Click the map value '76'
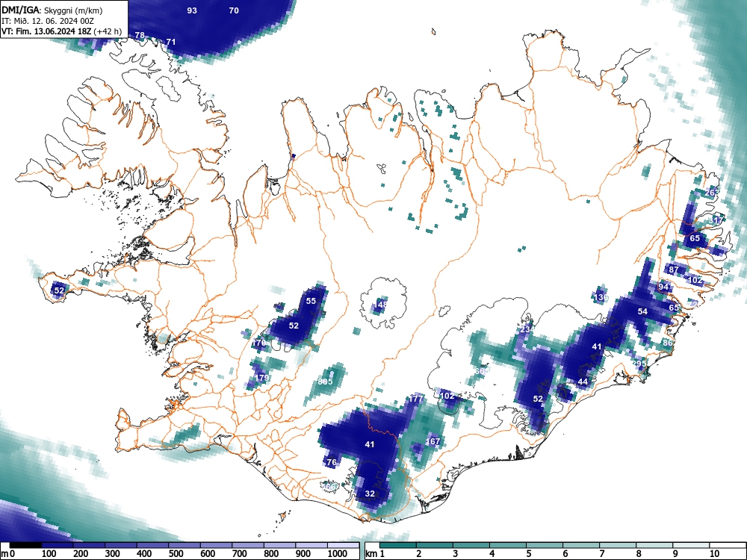Viewport: 747px width, 560px height. (332, 462)
